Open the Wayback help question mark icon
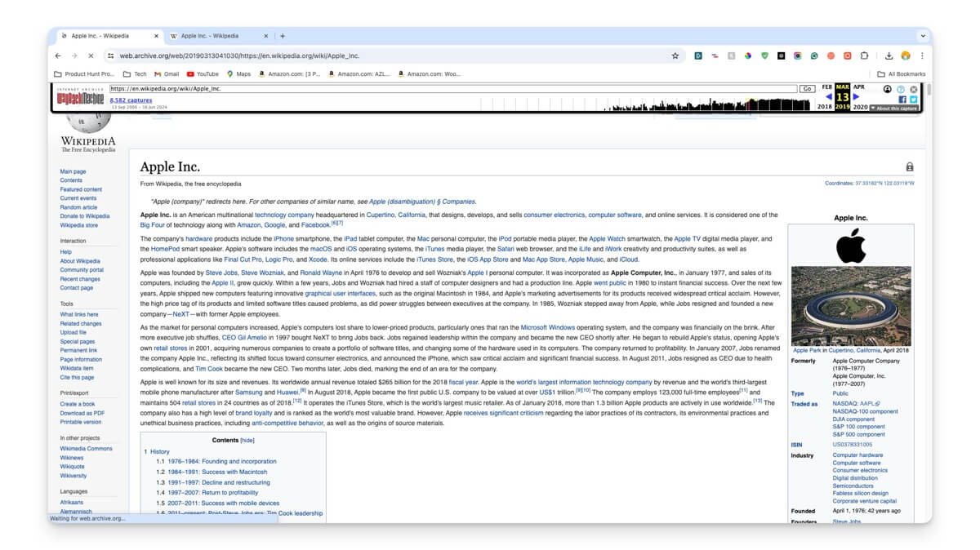 click(x=901, y=89)
